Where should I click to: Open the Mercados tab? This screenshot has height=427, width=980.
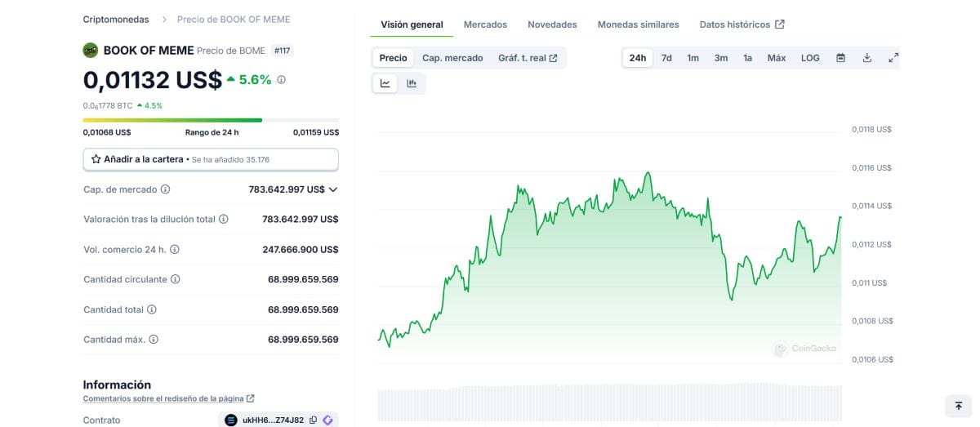485,24
